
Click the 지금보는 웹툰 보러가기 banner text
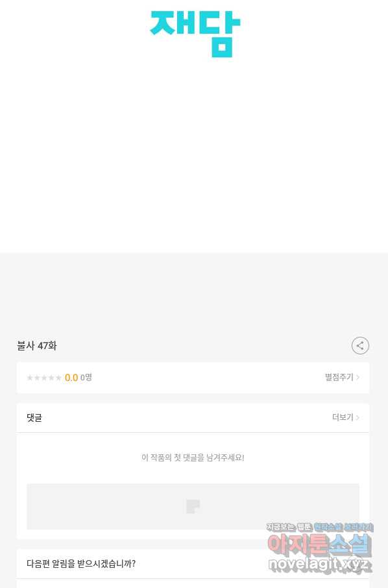[320, 527]
